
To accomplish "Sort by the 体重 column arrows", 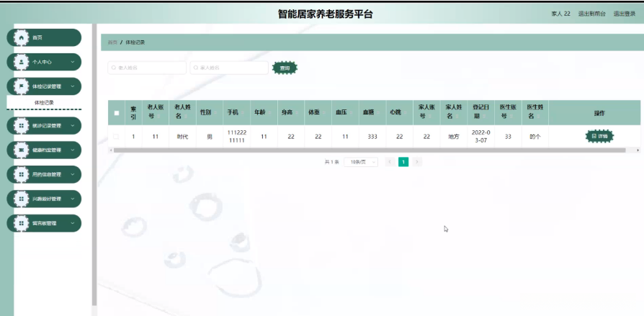I will coord(323,113).
